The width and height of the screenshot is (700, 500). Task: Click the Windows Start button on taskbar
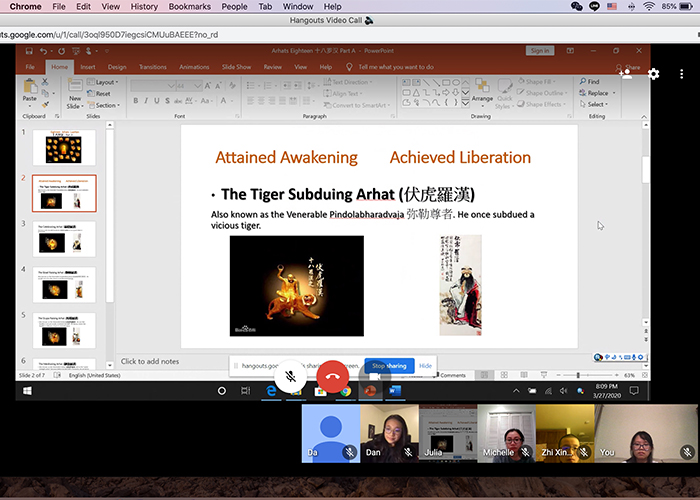tap(27, 390)
